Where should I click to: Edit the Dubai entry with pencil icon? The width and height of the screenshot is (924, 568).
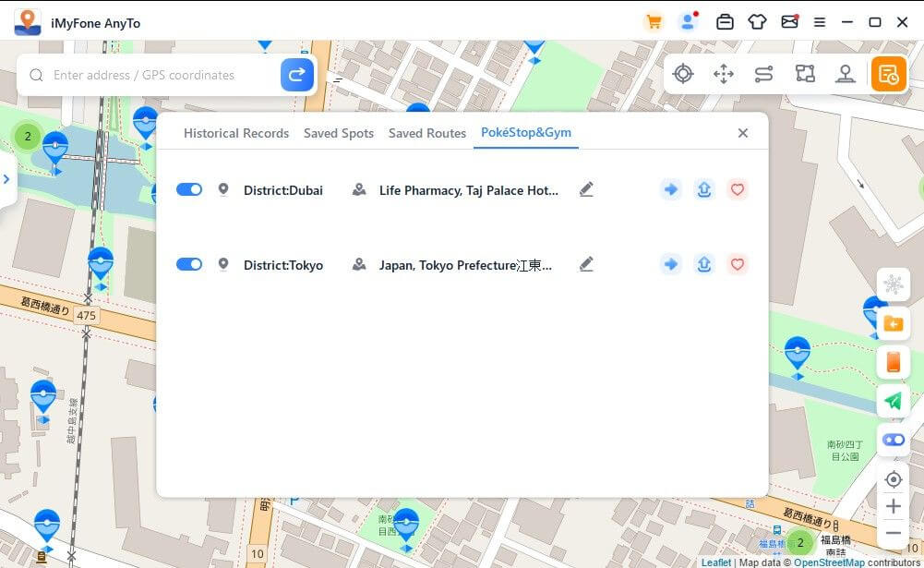586,189
